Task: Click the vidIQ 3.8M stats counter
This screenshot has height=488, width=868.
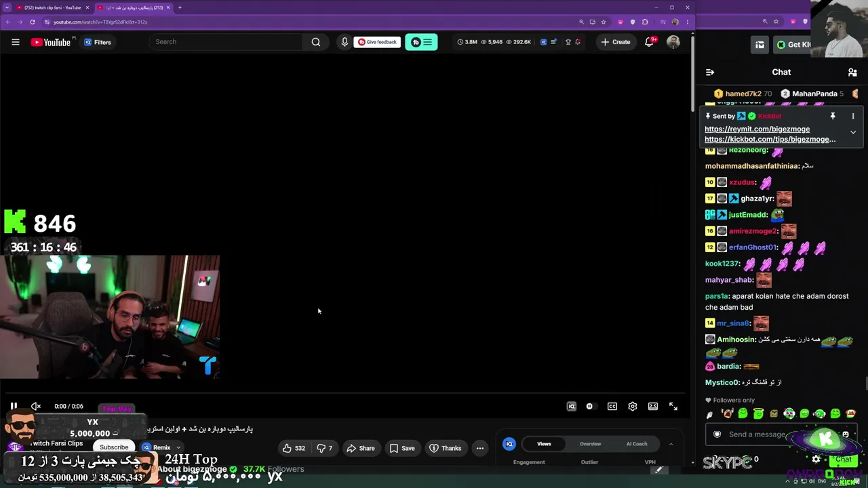Action: tap(467, 42)
